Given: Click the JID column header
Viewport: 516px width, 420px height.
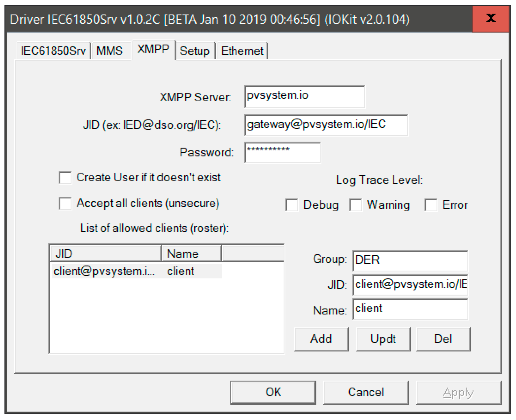Looking at the screenshot, I should pos(105,254).
